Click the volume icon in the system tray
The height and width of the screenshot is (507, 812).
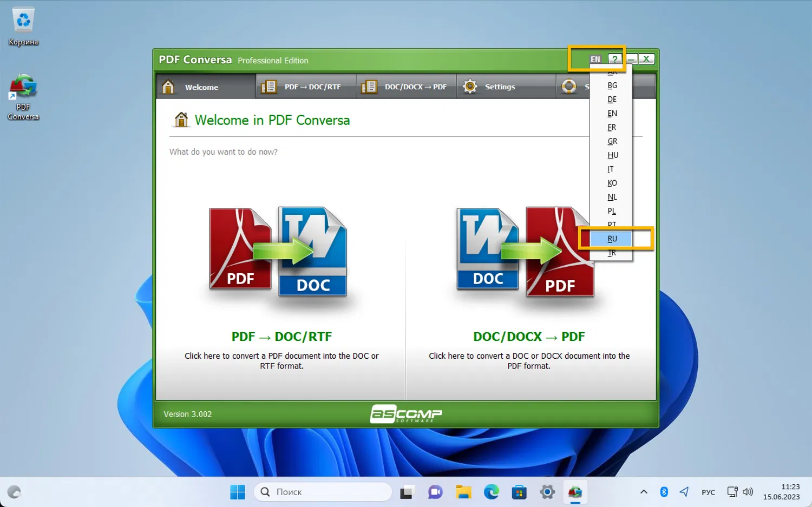coord(748,492)
